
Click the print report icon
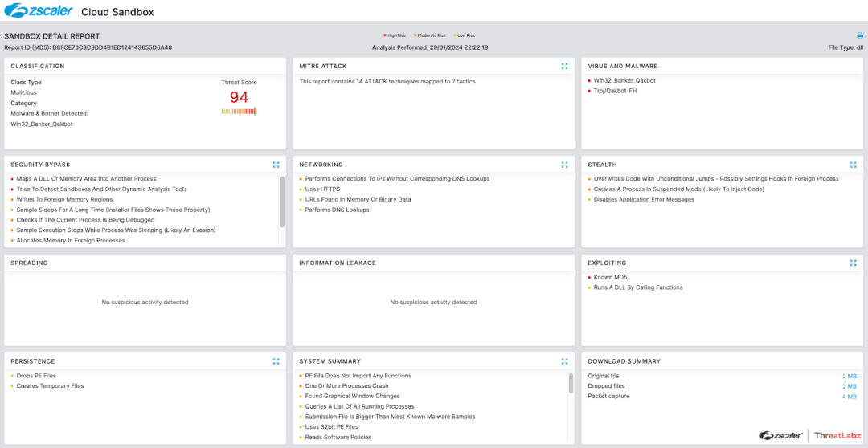[x=859, y=35]
